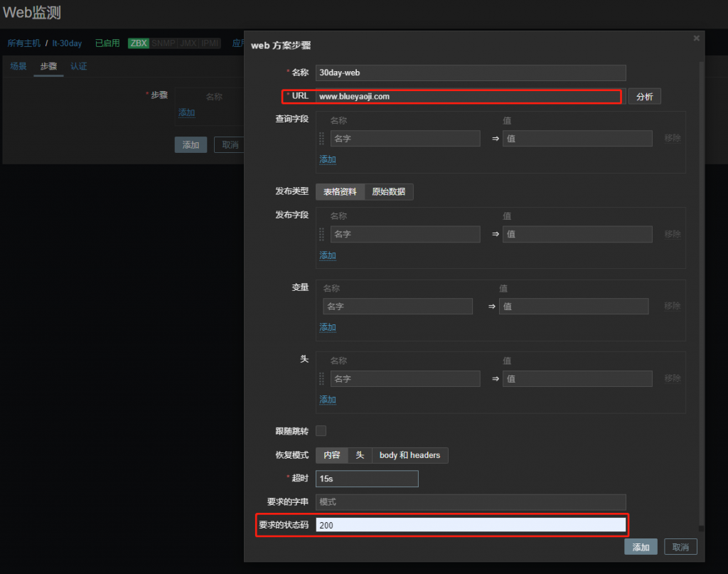Close the web scenario step dialog

click(696, 38)
